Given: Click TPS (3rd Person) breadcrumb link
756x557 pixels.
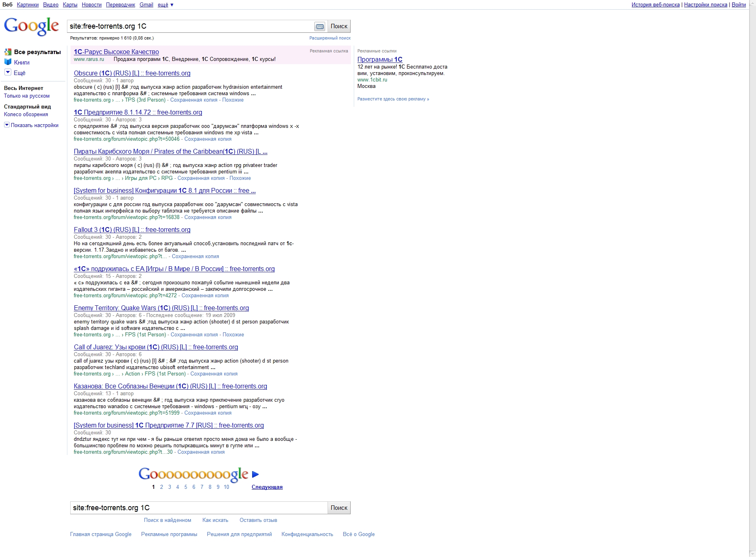Looking at the screenshot, I should 145,100.
